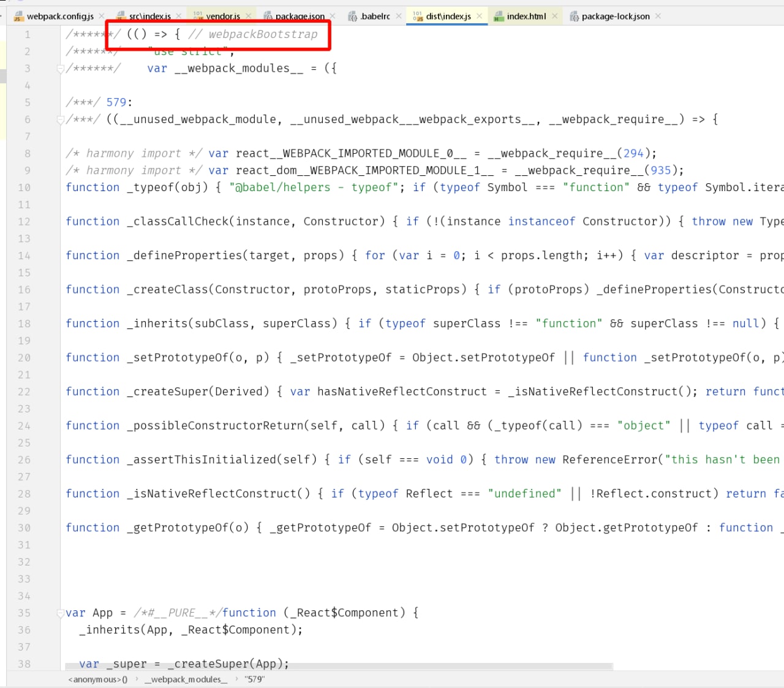
Task: Collapse the var App fold at line 35
Action: pyautogui.click(x=60, y=613)
